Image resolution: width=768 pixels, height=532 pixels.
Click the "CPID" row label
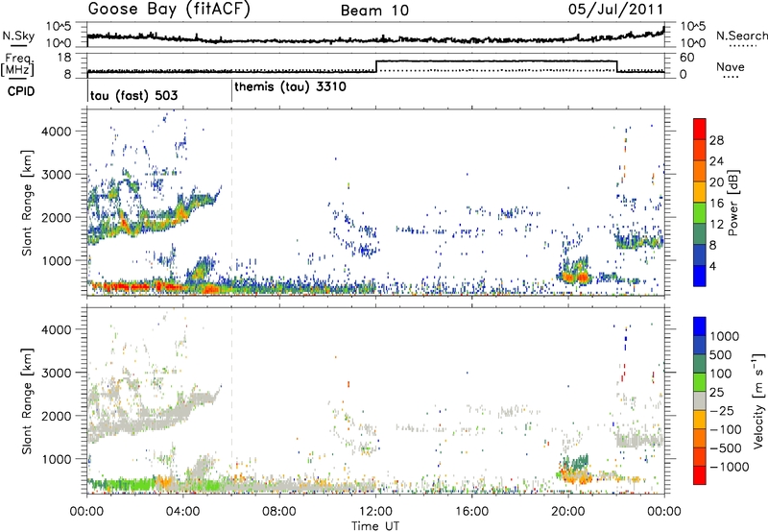[x=21, y=91]
